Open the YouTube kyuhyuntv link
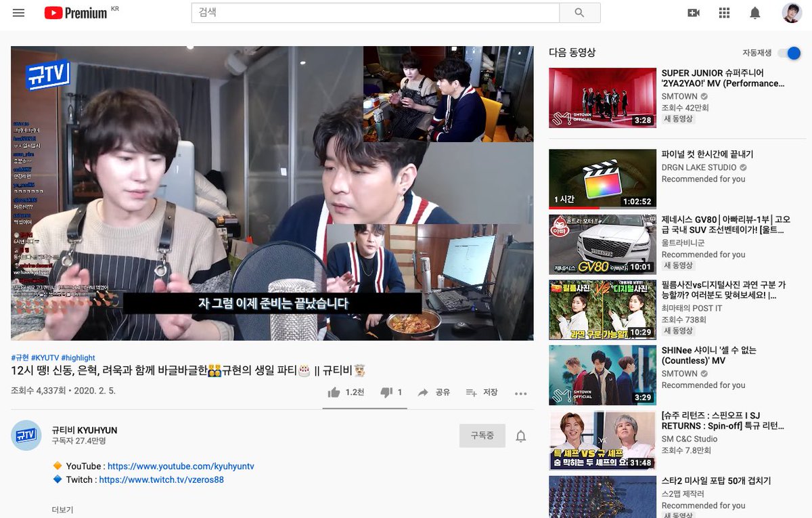This screenshot has width=812, height=518. click(181, 467)
